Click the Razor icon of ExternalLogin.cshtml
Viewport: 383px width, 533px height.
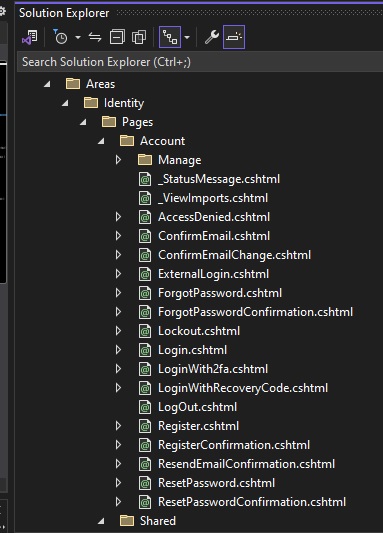click(x=145, y=274)
